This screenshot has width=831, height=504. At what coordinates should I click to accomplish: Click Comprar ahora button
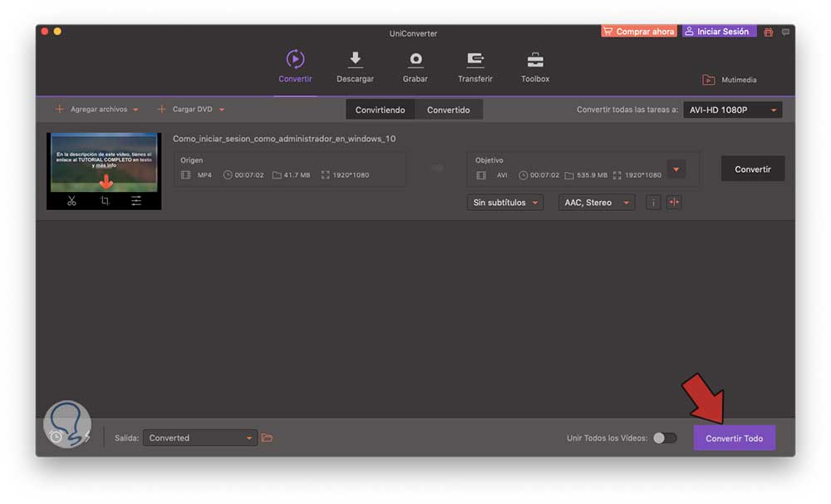pos(638,32)
